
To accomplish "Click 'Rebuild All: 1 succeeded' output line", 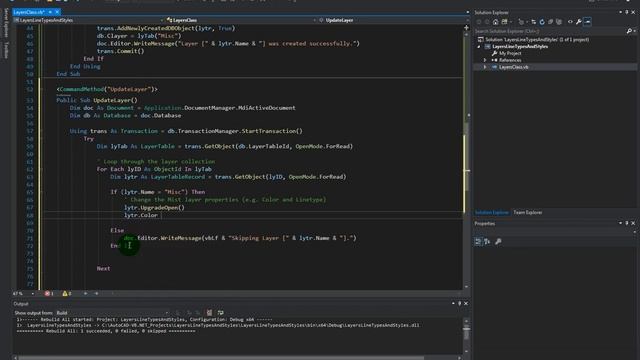I will 106,331.
